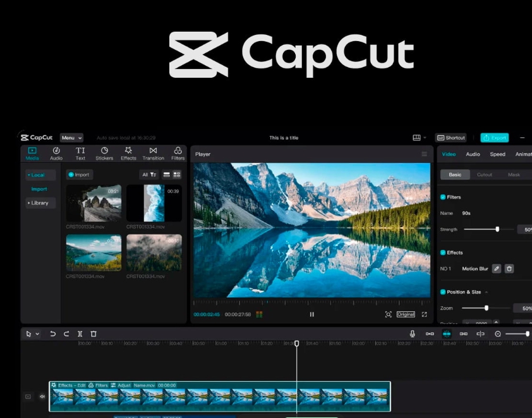532x418 pixels.
Task: Select the Mask sub-tab
Action: 514,175
